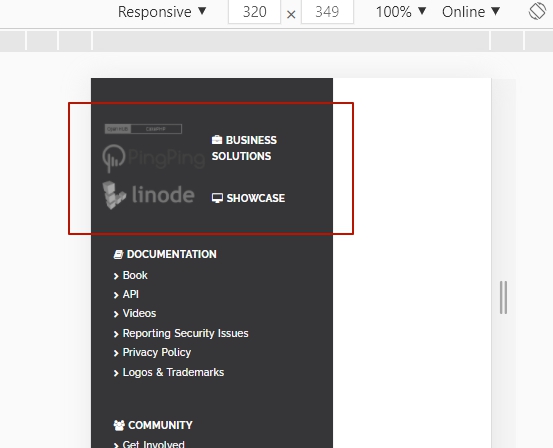Open the Privacy Policy link
This screenshot has height=448, width=553.
pyautogui.click(x=157, y=352)
